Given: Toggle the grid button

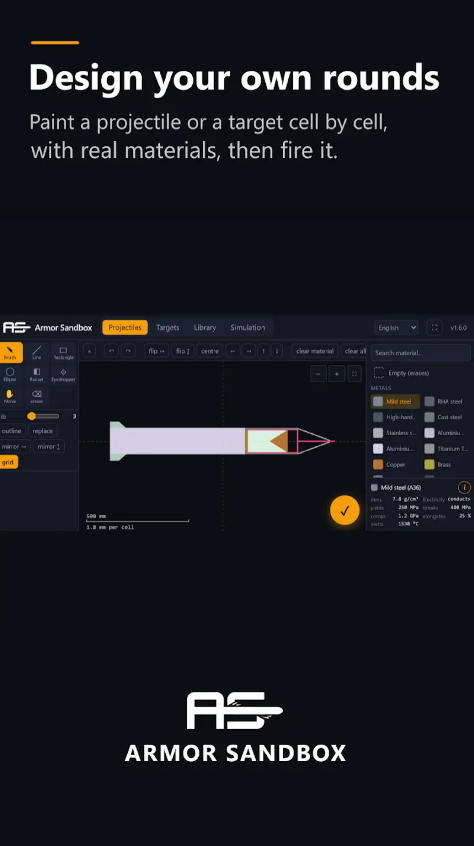Looking at the screenshot, I should (x=8, y=462).
